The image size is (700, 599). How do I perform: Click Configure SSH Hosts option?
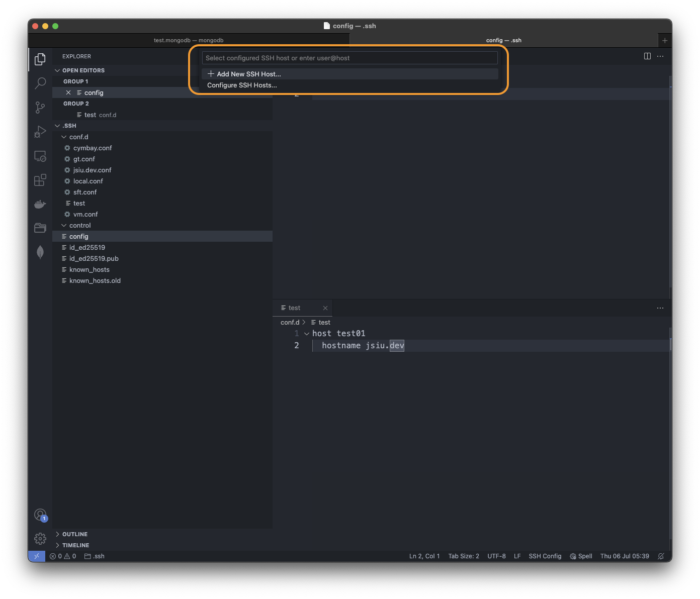click(243, 85)
